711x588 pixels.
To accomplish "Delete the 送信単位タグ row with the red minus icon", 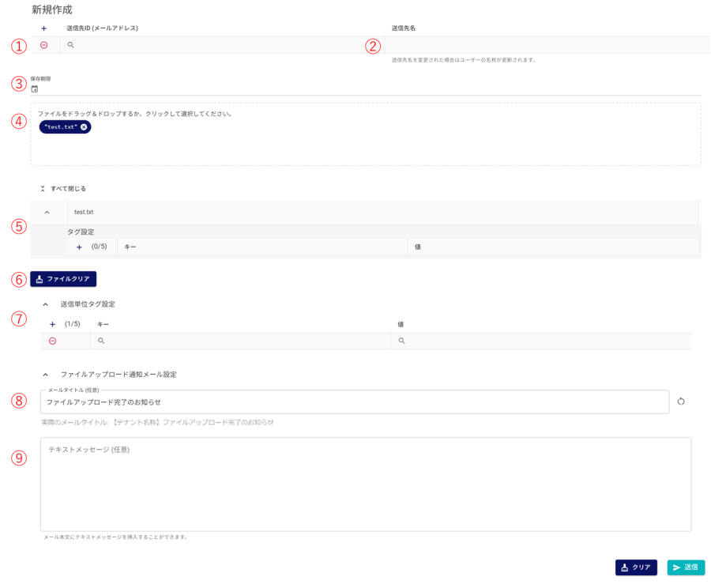I will (x=53, y=341).
